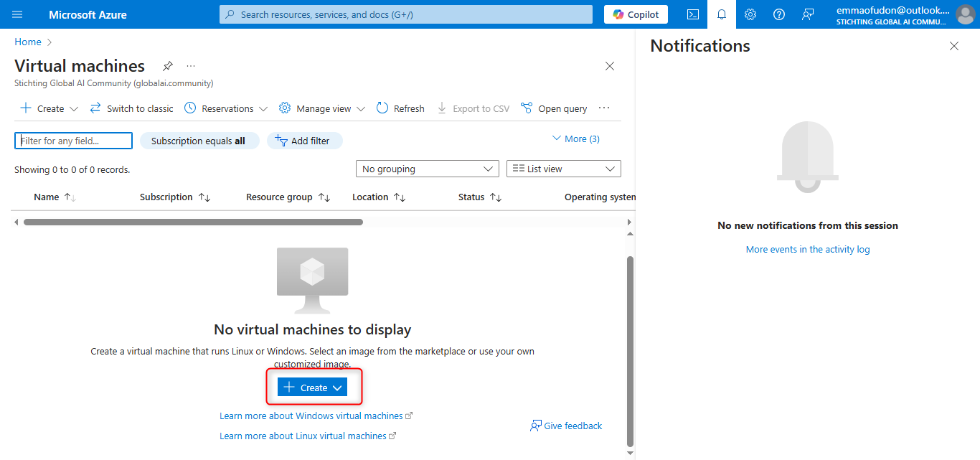Click the Home breadcrumb link
Viewport: 980px width, 460px height.
[28, 42]
